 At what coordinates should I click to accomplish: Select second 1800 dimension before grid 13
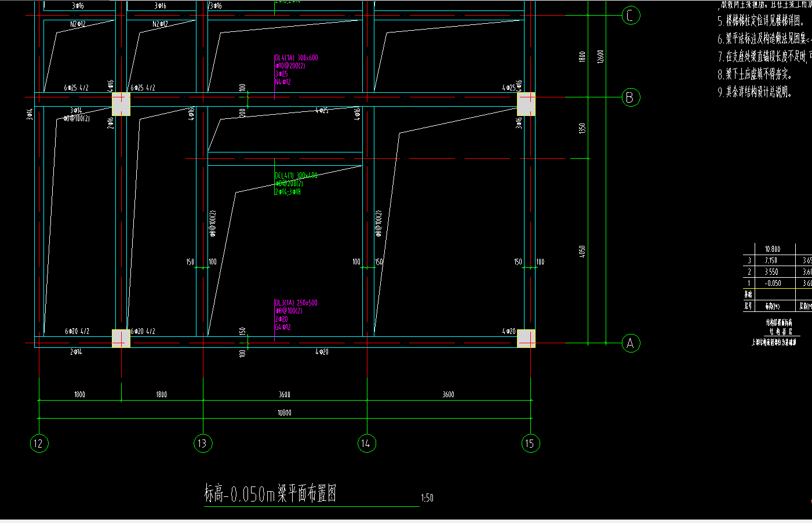161,394
